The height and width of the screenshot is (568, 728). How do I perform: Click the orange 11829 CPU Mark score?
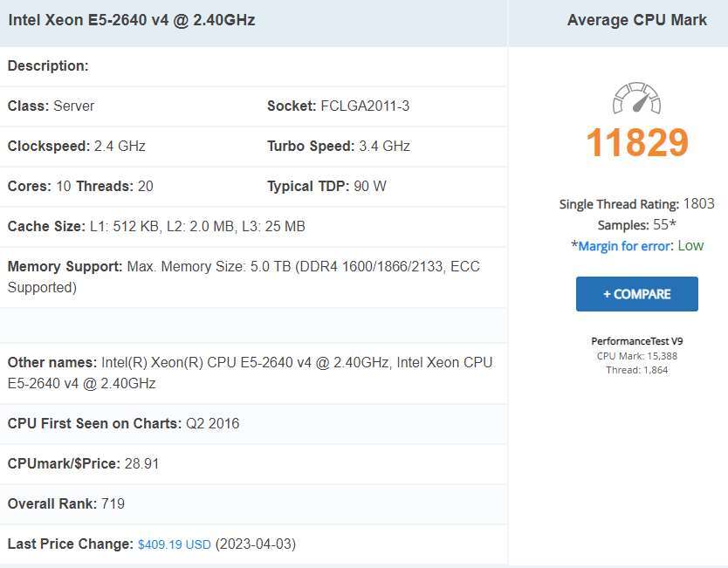pyautogui.click(x=636, y=143)
